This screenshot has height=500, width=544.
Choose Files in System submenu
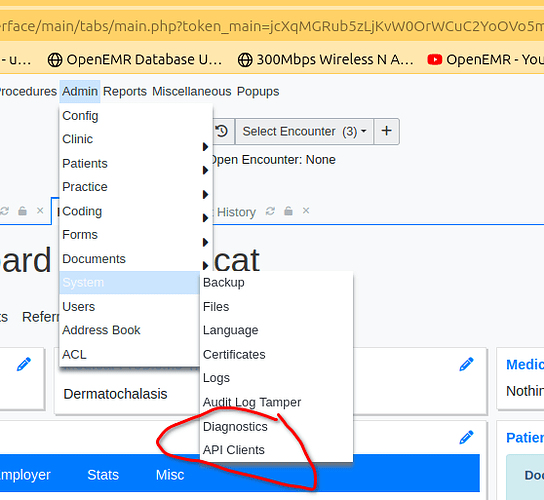point(216,307)
